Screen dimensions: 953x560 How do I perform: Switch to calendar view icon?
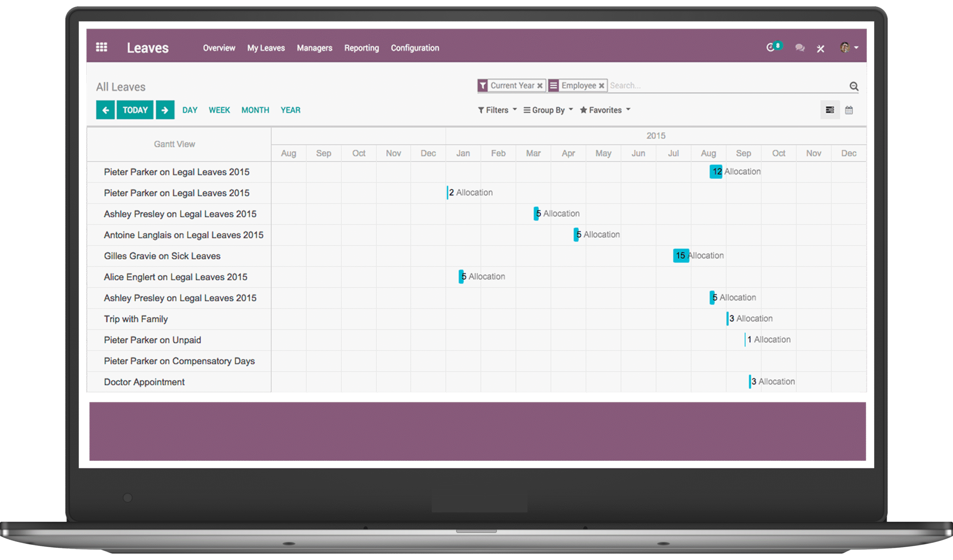point(849,110)
